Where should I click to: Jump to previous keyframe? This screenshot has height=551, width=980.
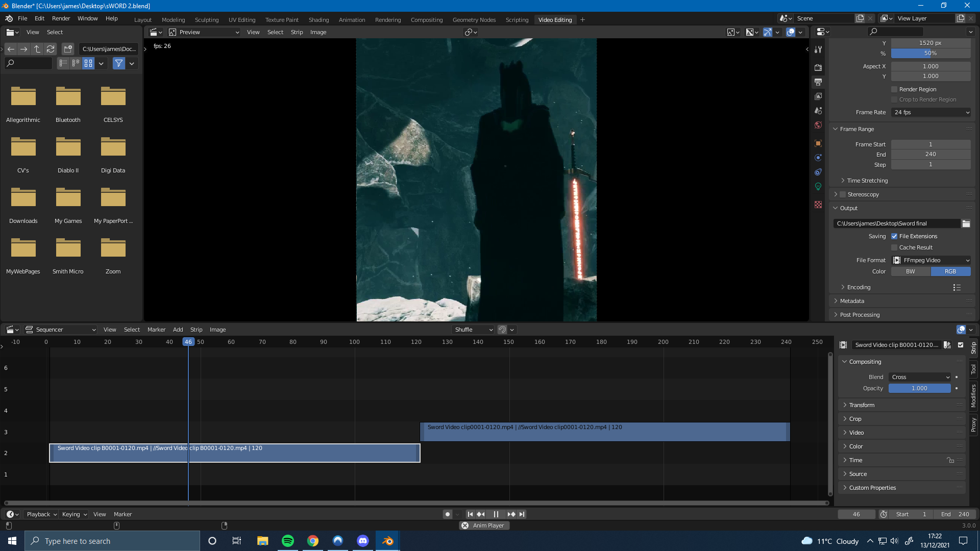481,514
